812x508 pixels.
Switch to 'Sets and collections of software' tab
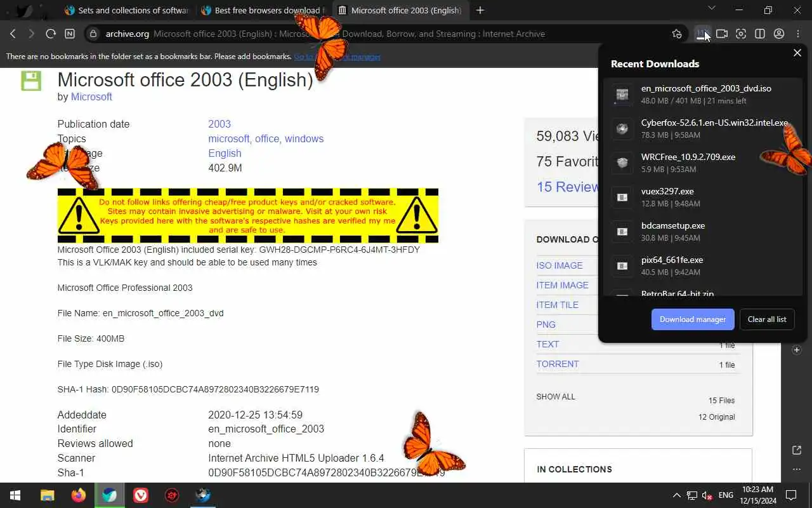click(x=127, y=10)
